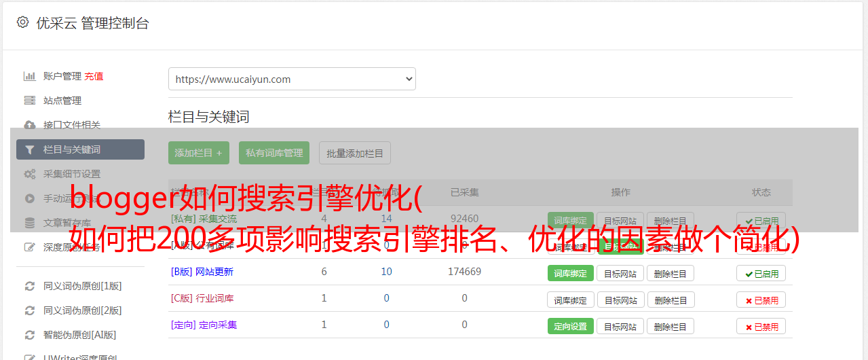868x360 pixels.
Task: Click 词库绑定 in the 行业词库 row
Action: point(570,300)
